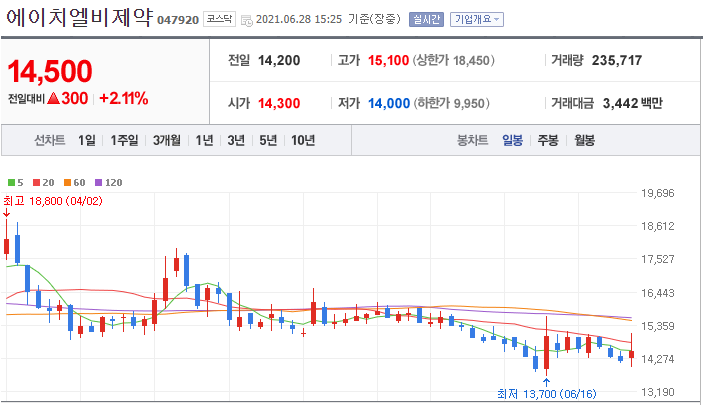Select the 3년 line chart tab
The width and height of the screenshot is (703, 405).
click(236, 140)
